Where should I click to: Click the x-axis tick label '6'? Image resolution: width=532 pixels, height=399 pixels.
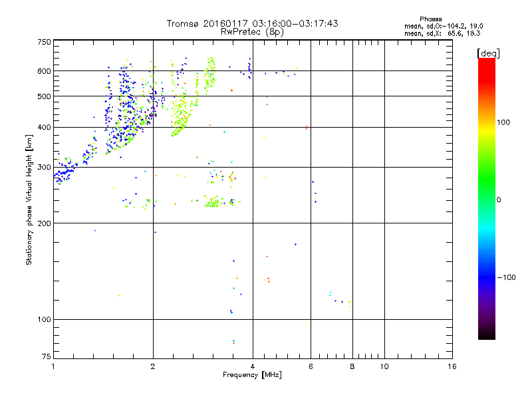[311, 366]
